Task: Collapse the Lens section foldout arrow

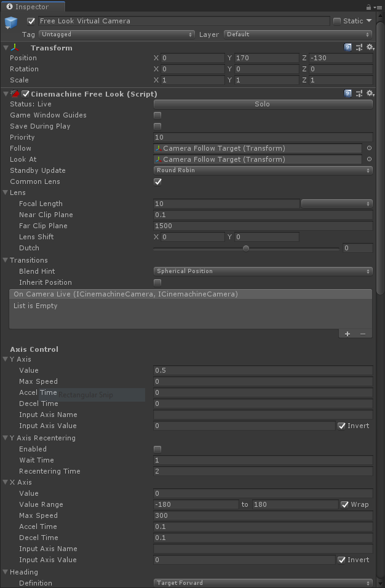Action: 6,193
